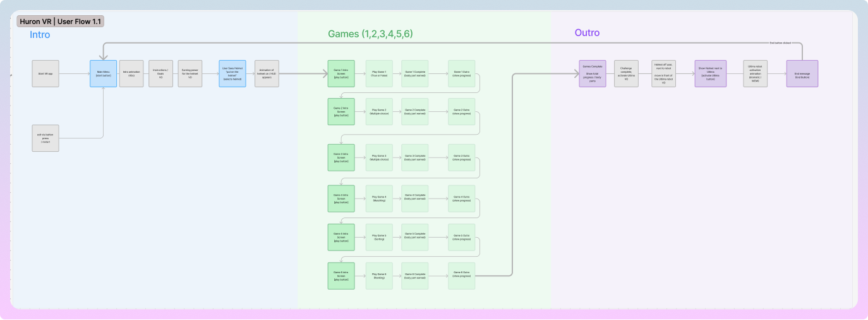Image resolution: width=868 pixels, height=320 pixels.
Task: Select the 'Game 2 Intro Screen' node
Action: pyautogui.click(x=341, y=111)
